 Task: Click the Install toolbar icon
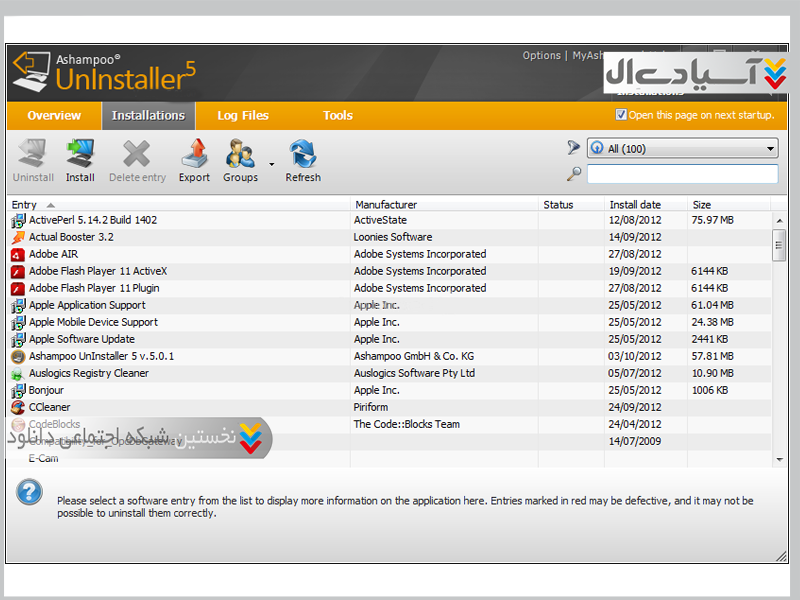coord(80,155)
